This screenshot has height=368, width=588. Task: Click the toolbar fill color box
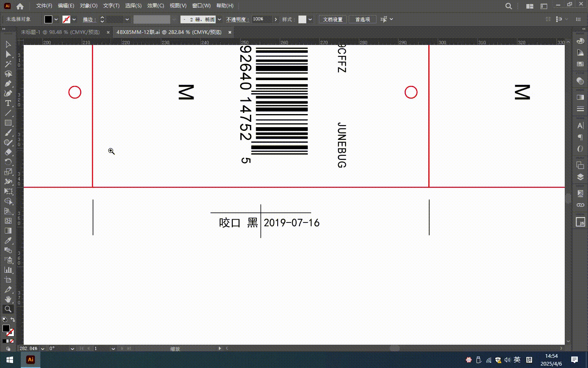tap(6, 328)
